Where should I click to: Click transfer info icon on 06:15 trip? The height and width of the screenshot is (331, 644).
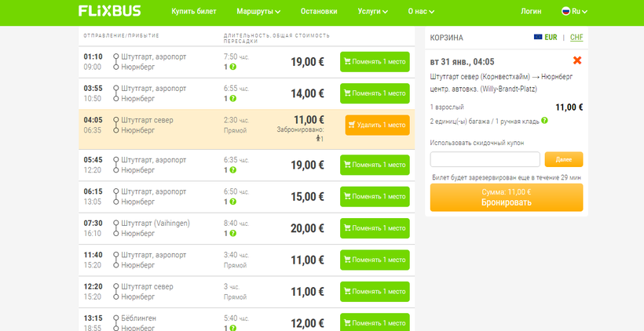tap(232, 202)
